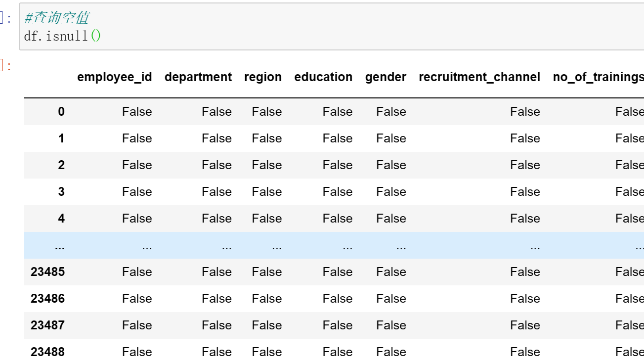Viewport: 644px width, 364px height.
Task: Click the truncated ellipsis row index
Action: point(60,245)
